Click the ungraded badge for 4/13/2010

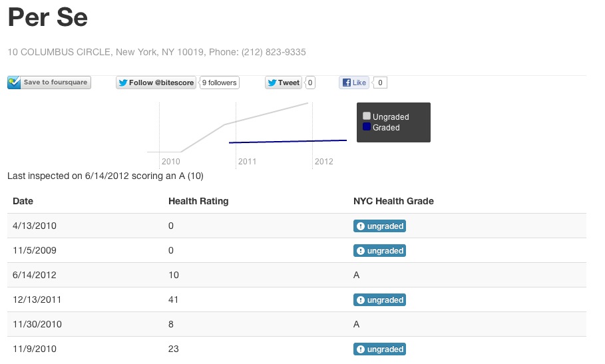(379, 226)
